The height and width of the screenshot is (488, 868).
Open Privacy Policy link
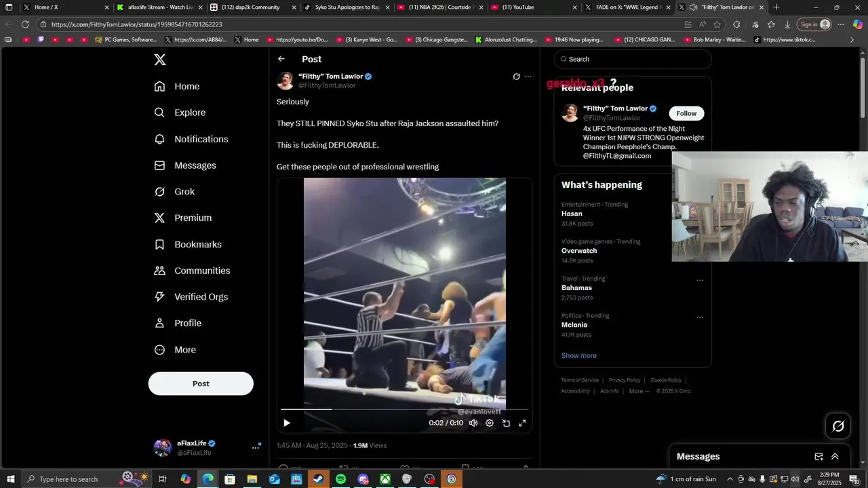click(x=625, y=380)
